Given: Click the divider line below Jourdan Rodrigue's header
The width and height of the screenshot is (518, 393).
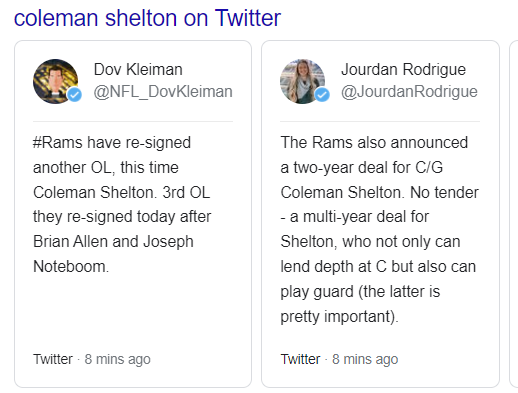Looking at the screenshot, I should coord(380,121).
